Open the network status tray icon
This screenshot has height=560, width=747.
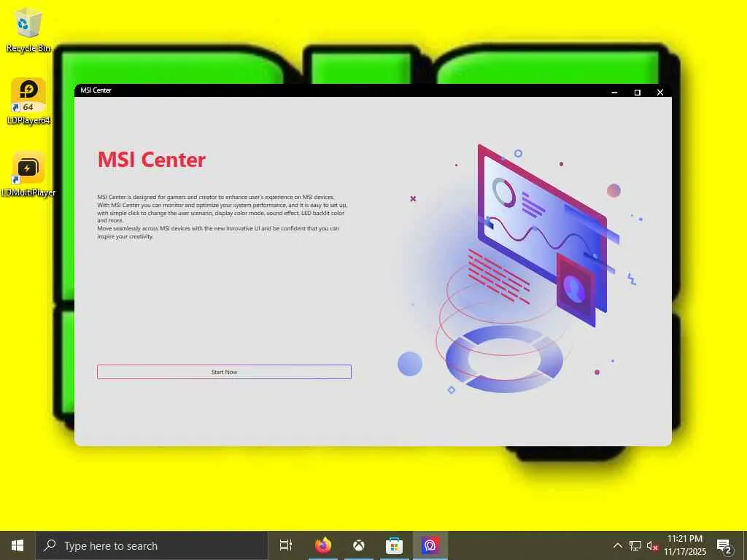635,545
